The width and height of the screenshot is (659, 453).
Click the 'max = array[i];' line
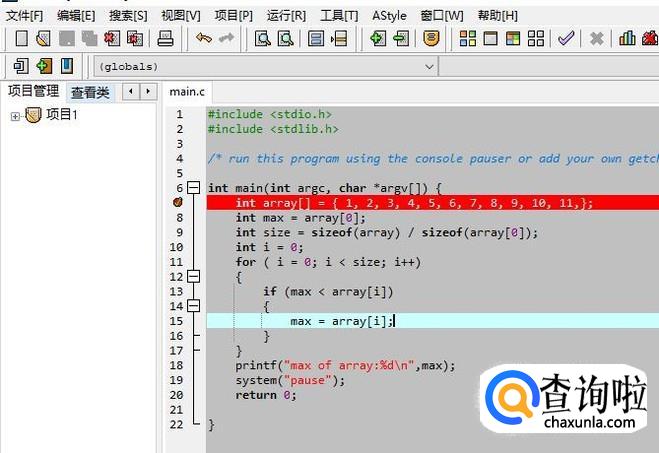(x=433, y=321)
